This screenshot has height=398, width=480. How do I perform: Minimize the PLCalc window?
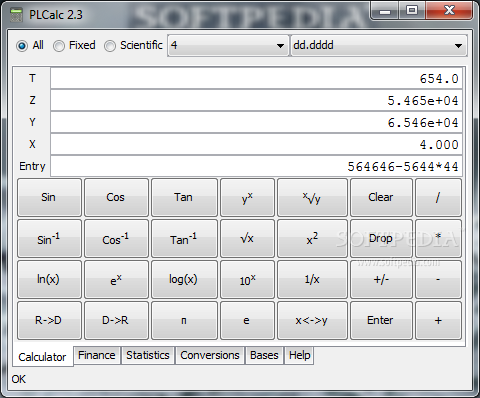(385, 11)
